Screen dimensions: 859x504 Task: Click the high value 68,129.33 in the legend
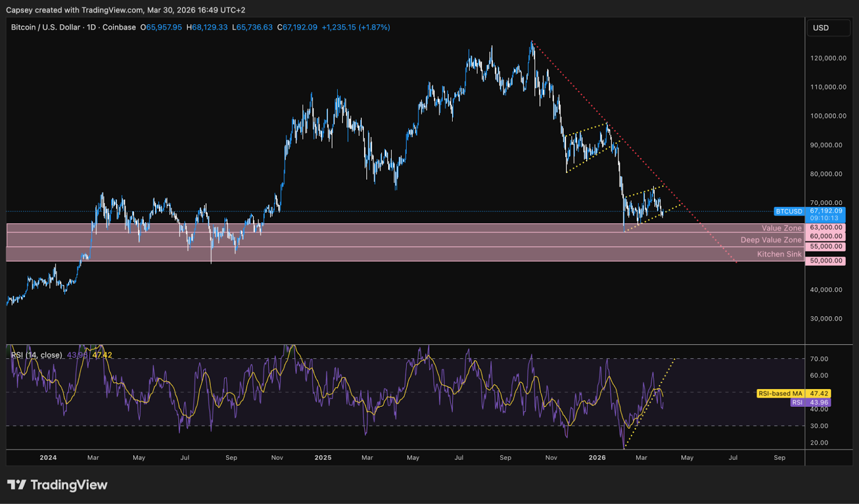pyautogui.click(x=208, y=27)
